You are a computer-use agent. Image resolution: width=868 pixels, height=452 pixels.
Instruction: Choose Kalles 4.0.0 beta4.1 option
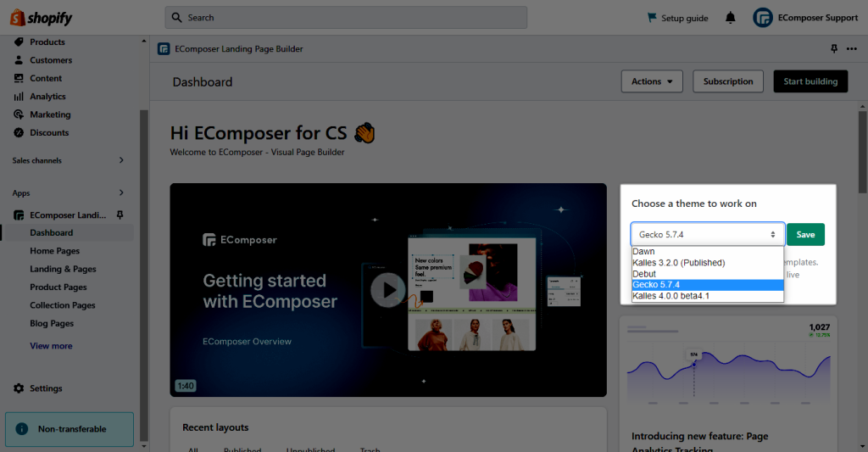point(708,296)
